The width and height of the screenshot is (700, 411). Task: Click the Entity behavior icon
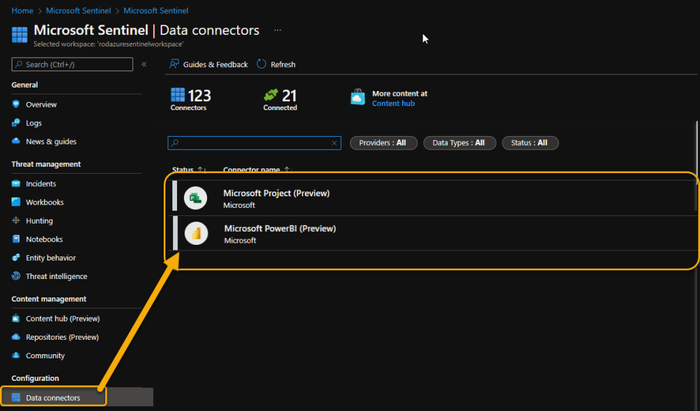[16, 257]
